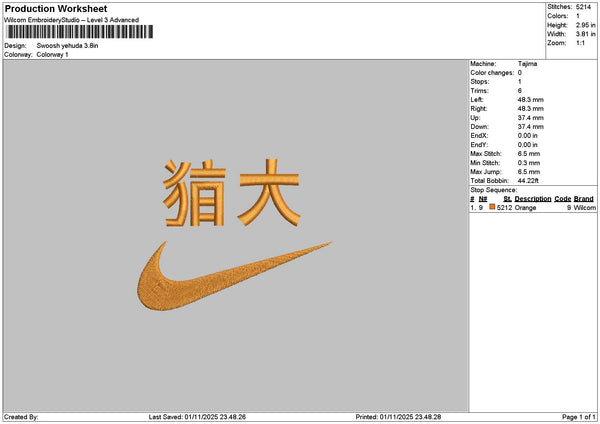Viewport: 600px width, 424px height.
Task: Click the Width value 3.81 in
Action: pos(585,34)
